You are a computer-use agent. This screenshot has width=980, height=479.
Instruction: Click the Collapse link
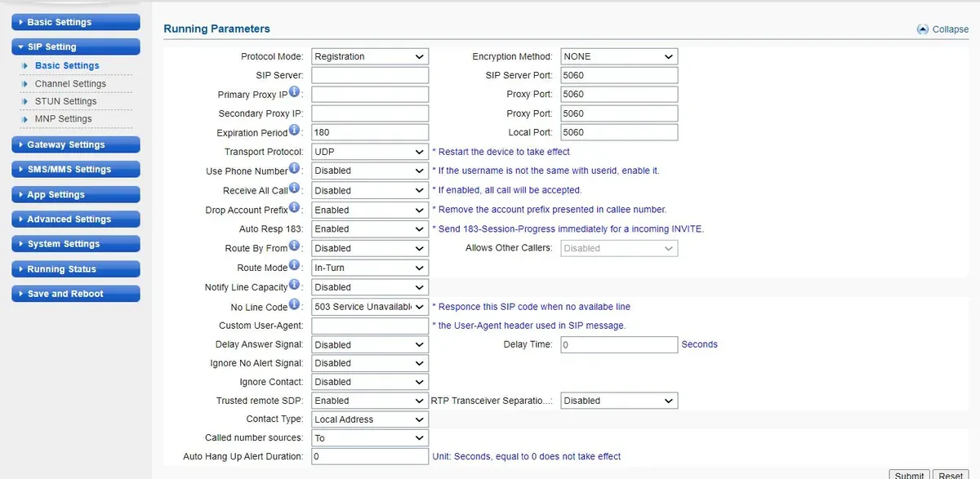click(x=951, y=29)
